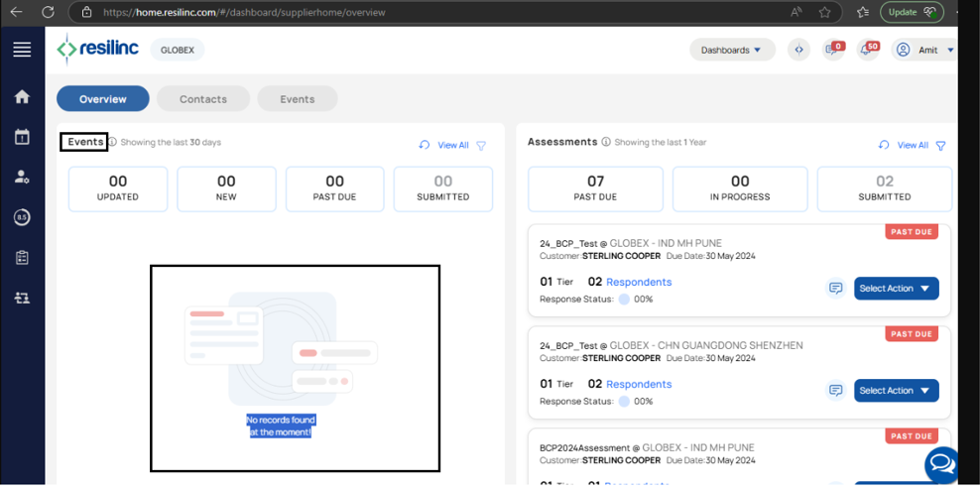Open the hamburger menu in sidebar
980x489 pixels.
22,50
